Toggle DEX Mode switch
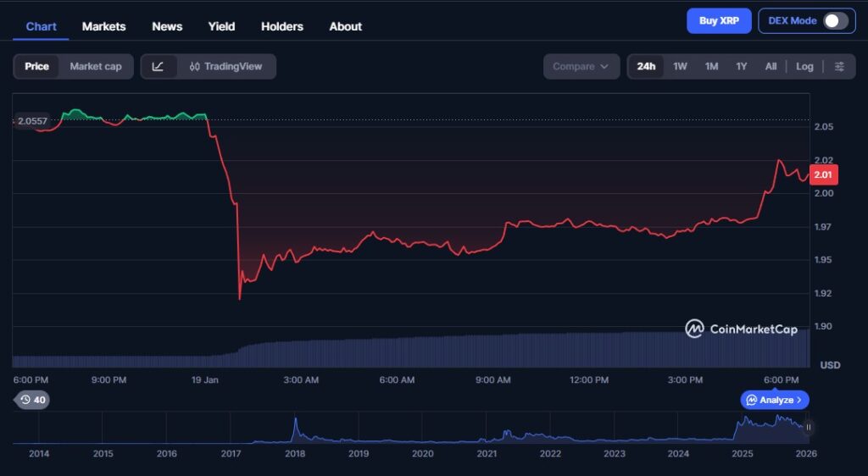868x476 pixels. point(835,21)
